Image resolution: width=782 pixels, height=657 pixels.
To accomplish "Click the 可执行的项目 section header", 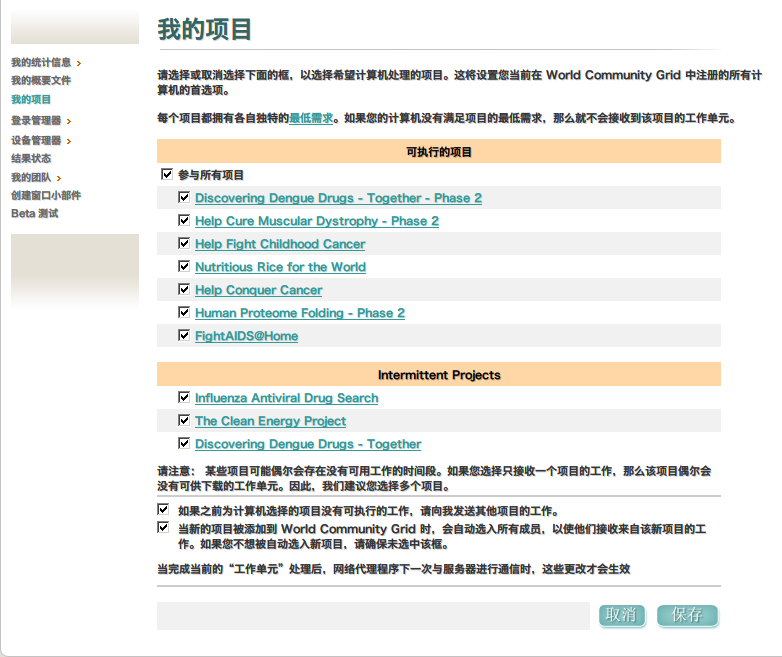I will click(439, 152).
